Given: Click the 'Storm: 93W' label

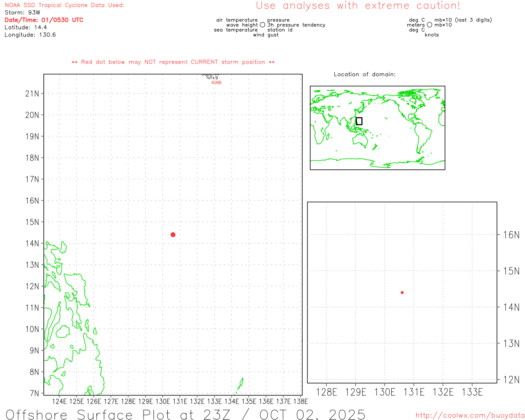Looking at the screenshot, I should (x=23, y=13).
